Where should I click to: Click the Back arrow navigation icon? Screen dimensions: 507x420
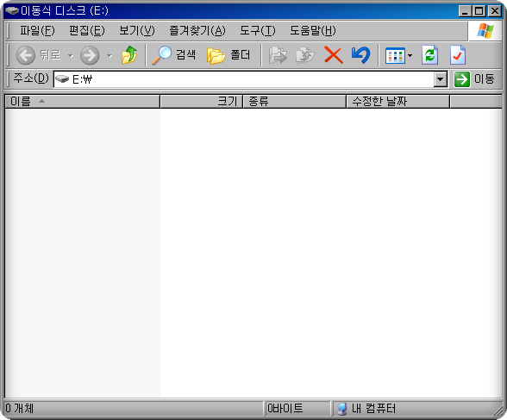tap(26, 55)
